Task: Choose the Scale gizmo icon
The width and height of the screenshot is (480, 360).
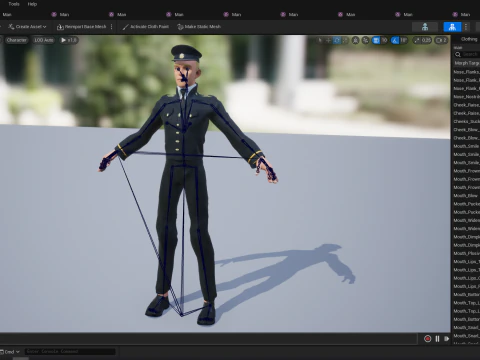Action: point(345,40)
